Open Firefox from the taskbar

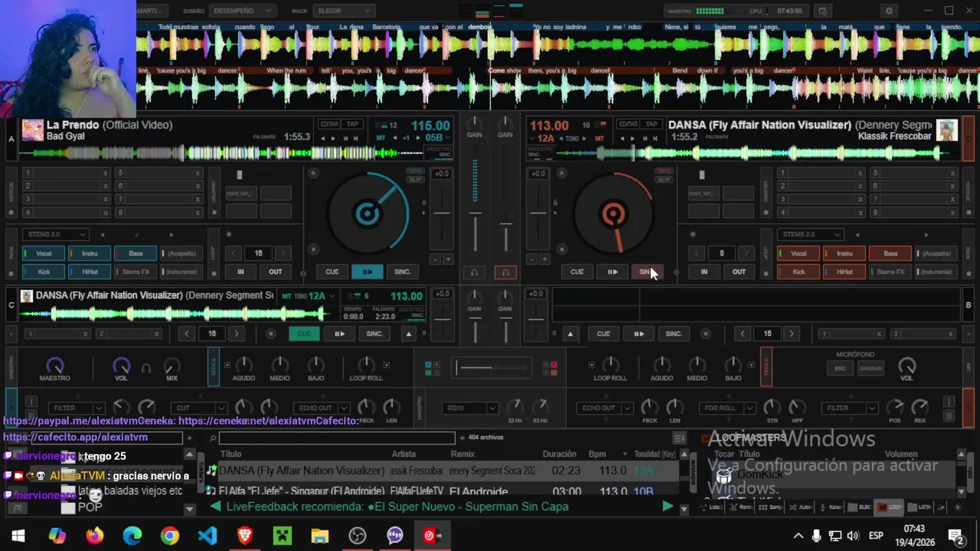(95, 536)
